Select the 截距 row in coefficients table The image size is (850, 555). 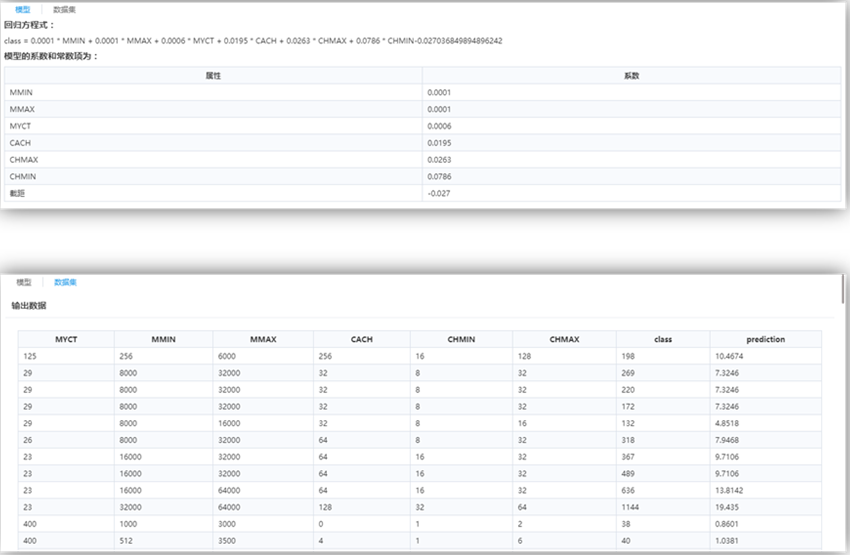[213, 193]
